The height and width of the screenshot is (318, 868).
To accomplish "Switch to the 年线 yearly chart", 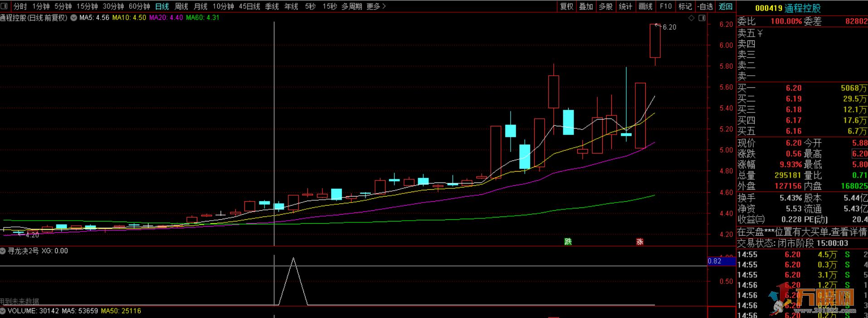I will (x=291, y=6).
